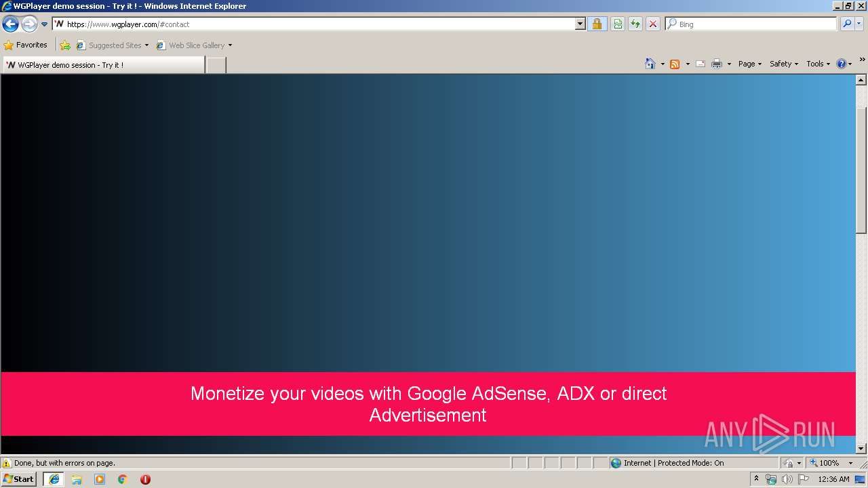Viewport: 868px width, 488px height.
Task: Click the red Opera-style taskbar icon
Action: pos(145,479)
